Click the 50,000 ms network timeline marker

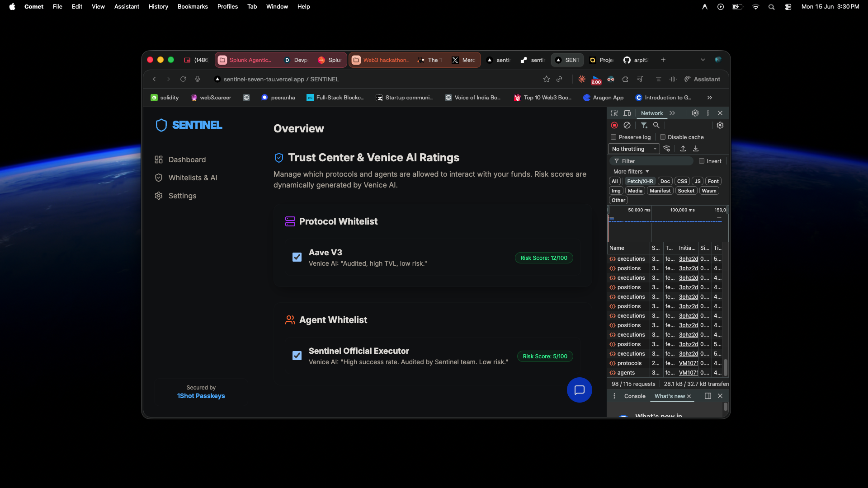coord(639,210)
